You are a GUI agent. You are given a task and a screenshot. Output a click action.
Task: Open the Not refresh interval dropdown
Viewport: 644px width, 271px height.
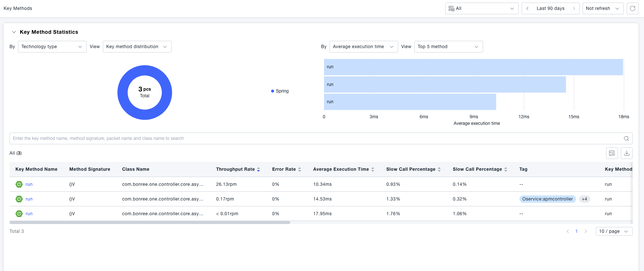point(602,8)
